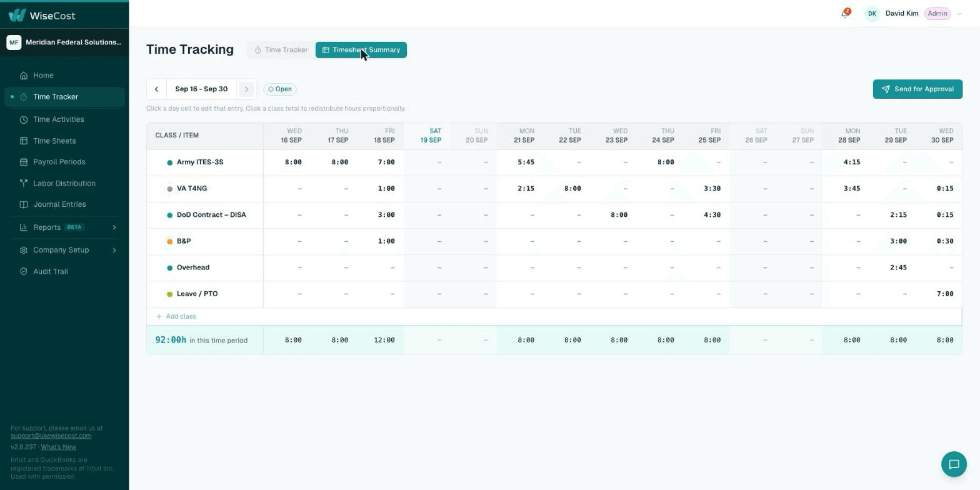Screen dimensions: 980x490
Task: Click the 92:00h period total
Action: [x=171, y=340]
